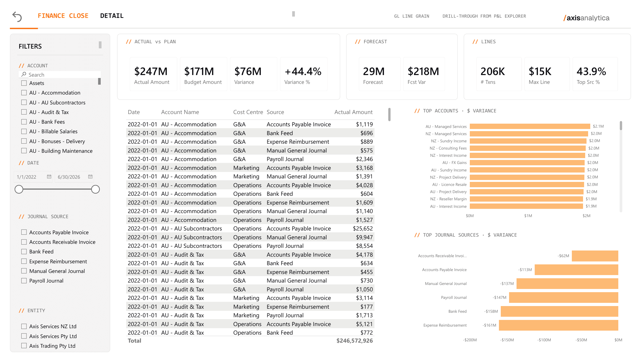Click the AU - Managed Services bar

point(530,126)
